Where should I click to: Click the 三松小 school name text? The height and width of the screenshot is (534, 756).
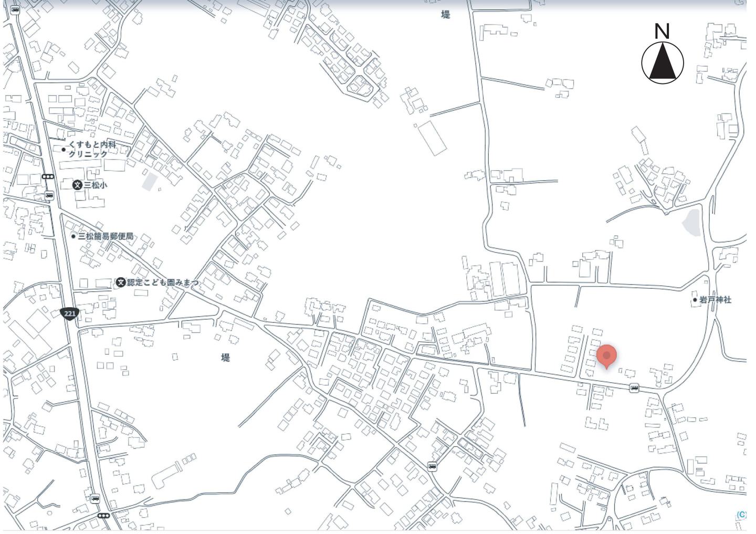[95, 185]
